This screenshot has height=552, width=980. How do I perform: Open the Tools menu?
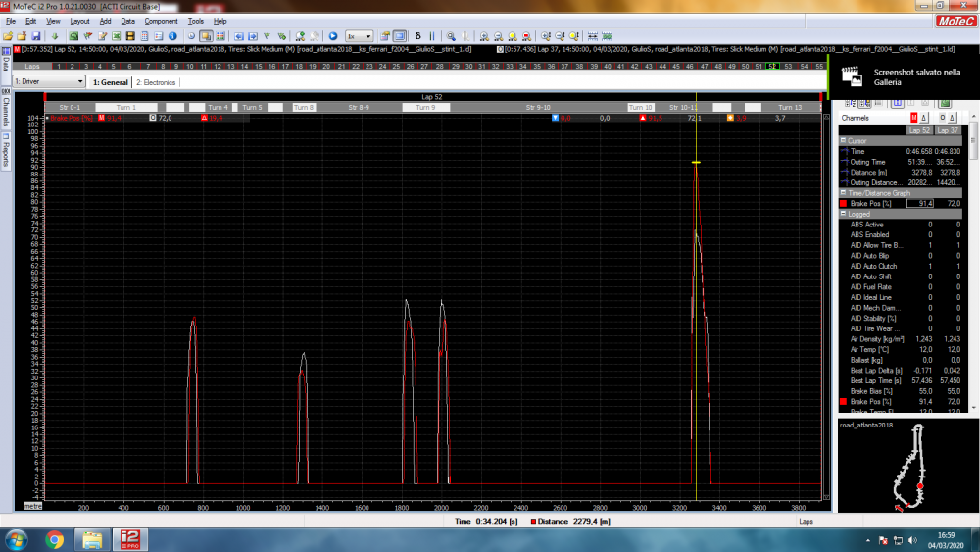196,21
